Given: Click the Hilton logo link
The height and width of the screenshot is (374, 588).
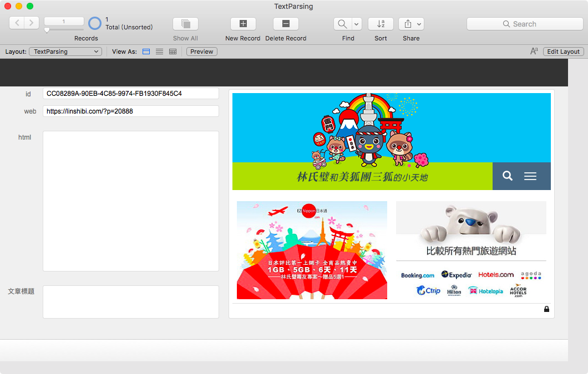Looking at the screenshot, I should coord(454,290).
